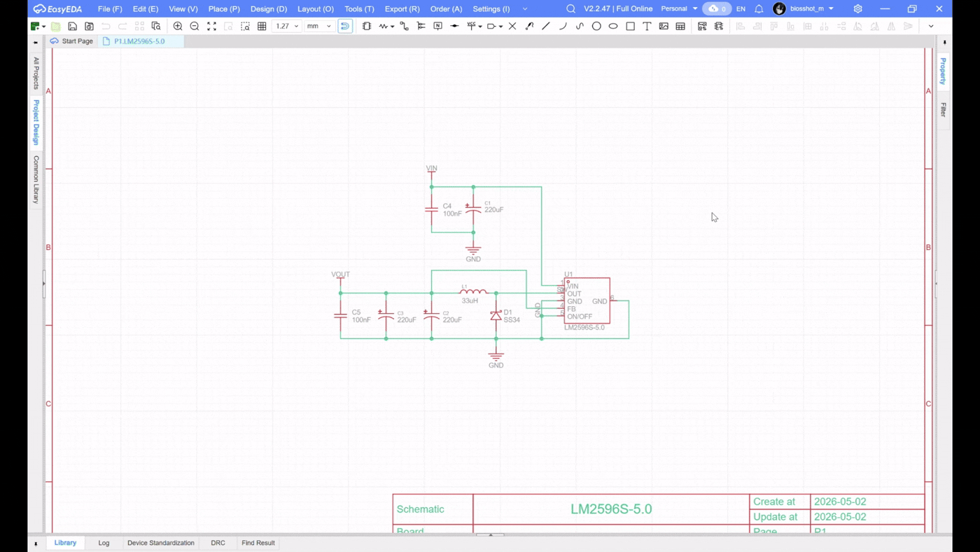The height and width of the screenshot is (552, 980).
Task: Click Fit to Window icon
Action: [x=211, y=26]
